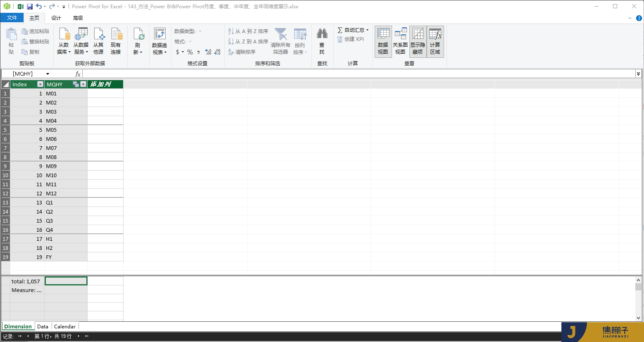The width and height of the screenshot is (644, 342).
Task: Increase decimal places icon
Action: point(208,52)
